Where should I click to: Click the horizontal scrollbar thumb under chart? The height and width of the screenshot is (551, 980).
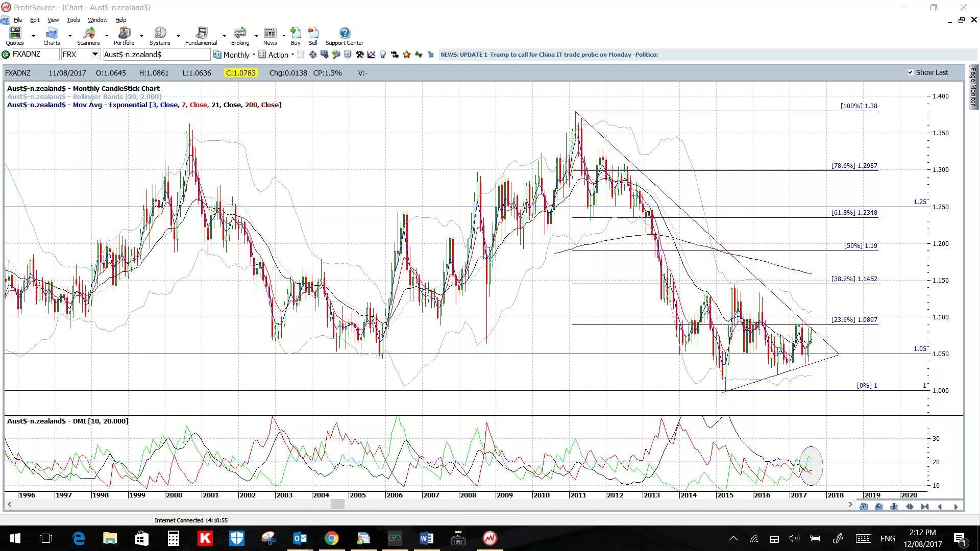[338, 504]
